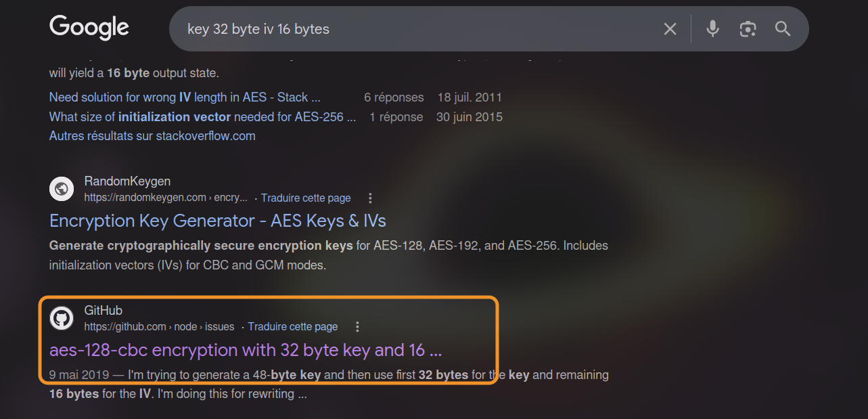This screenshot has height=419, width=868.
Task: Translate the RandomKeygen page
Action: [x=306, y=198]
